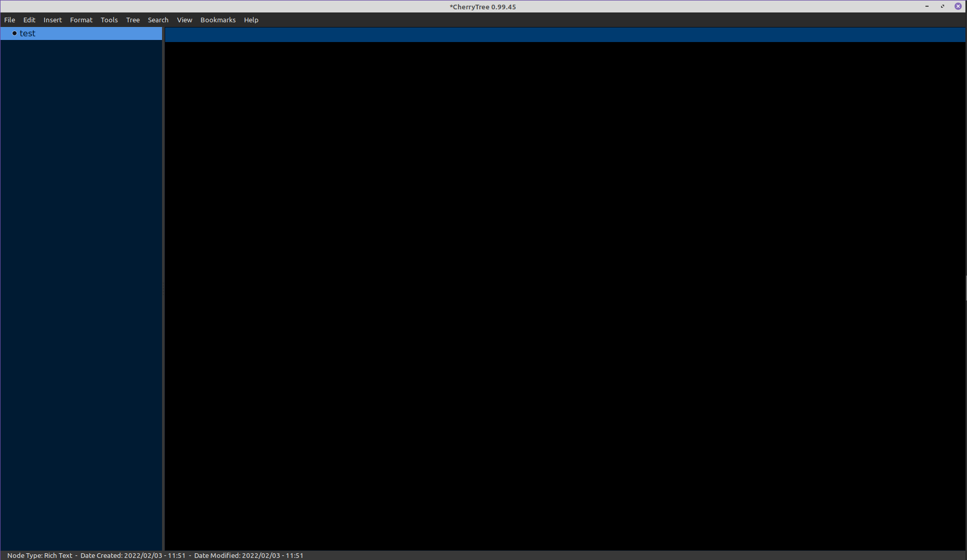Minimize the CherryTree window
Screen dimensions: 967x560
927,6
